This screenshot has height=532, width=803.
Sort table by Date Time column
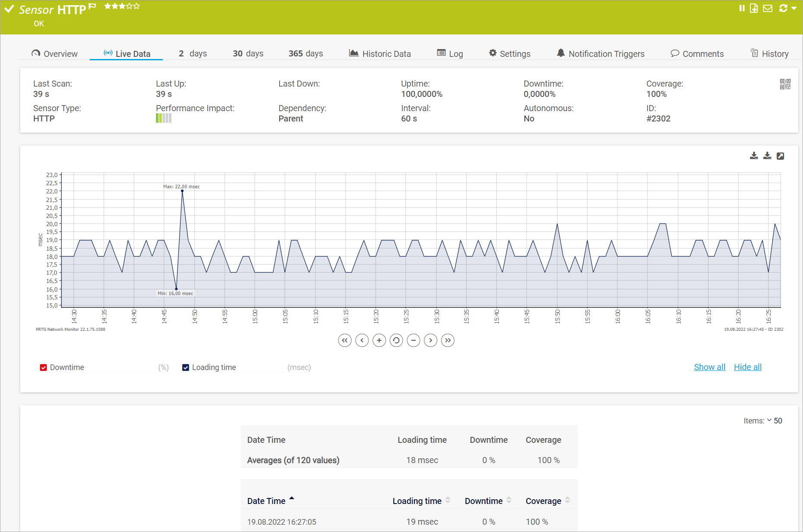pyautogui.click(x=271, y=501)
